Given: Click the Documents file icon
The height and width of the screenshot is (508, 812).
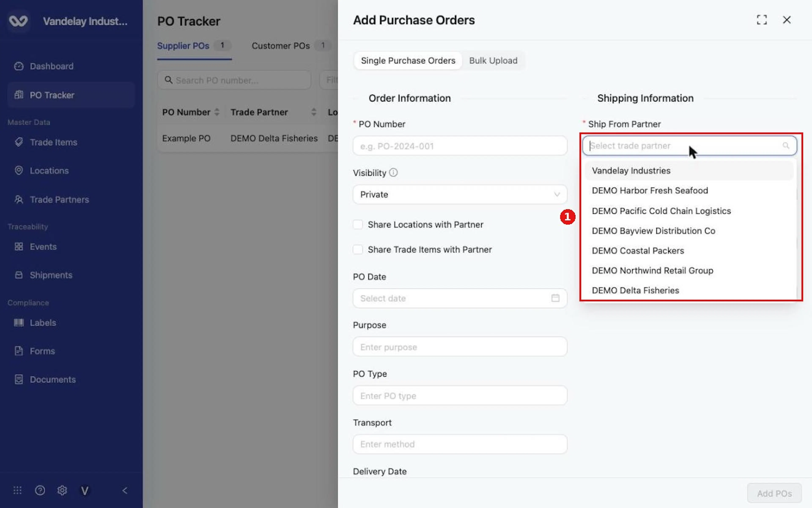Looking at the screenshot, I should coord(19,380).
